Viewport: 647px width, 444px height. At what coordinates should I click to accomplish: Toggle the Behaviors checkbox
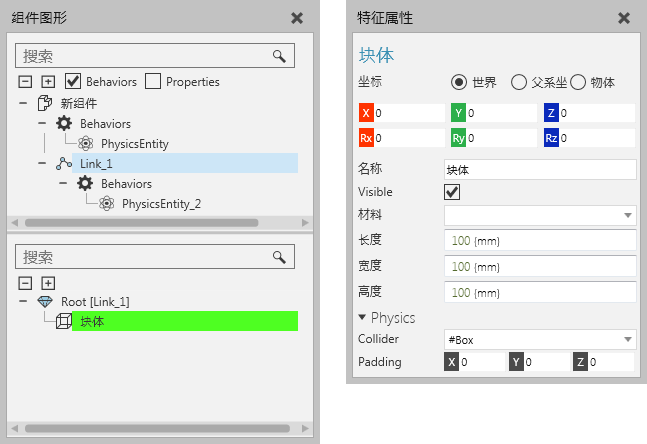73,81
